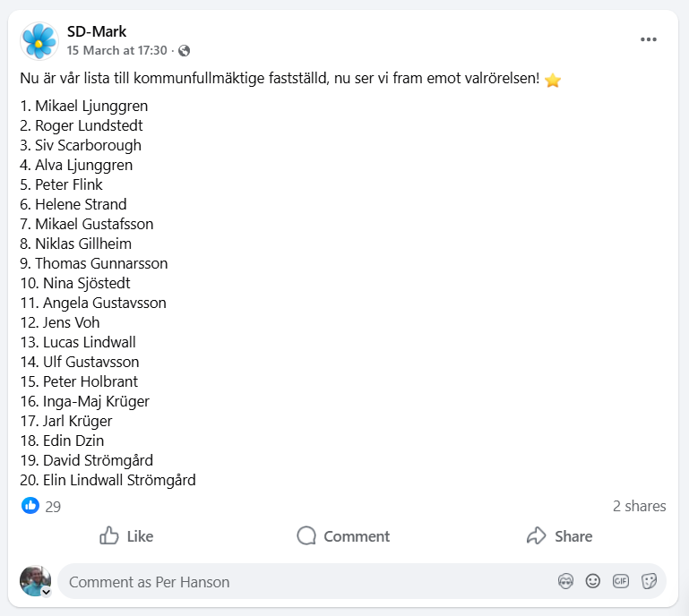This screenshot has height=616, width=689.
Task: Expand the commenter identity switcher arrow
Action: pos(46,592)
